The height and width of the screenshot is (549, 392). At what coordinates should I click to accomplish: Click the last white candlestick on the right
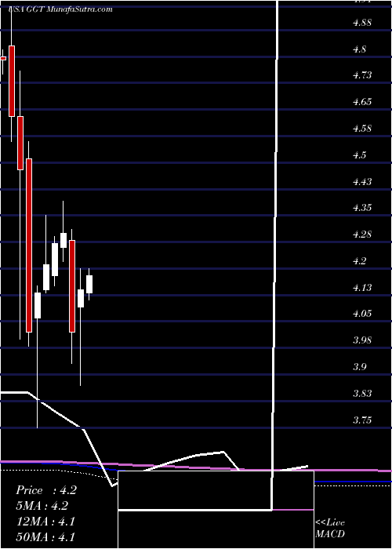(x=89, y=284)
